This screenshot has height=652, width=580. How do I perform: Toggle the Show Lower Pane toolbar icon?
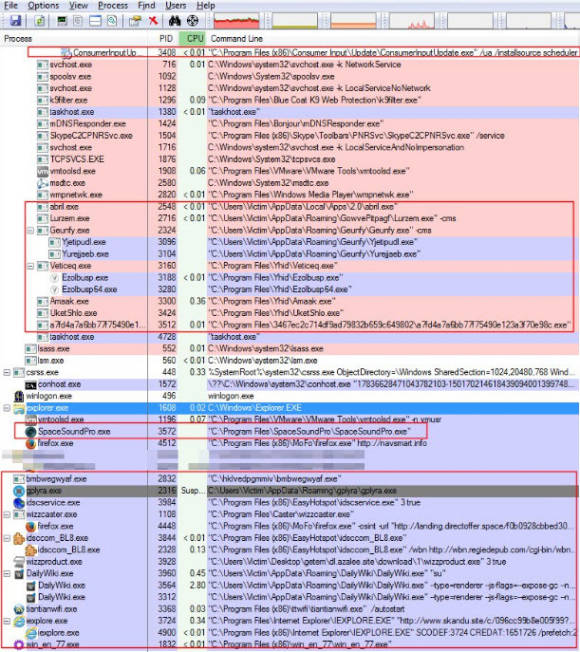(95, 20)
